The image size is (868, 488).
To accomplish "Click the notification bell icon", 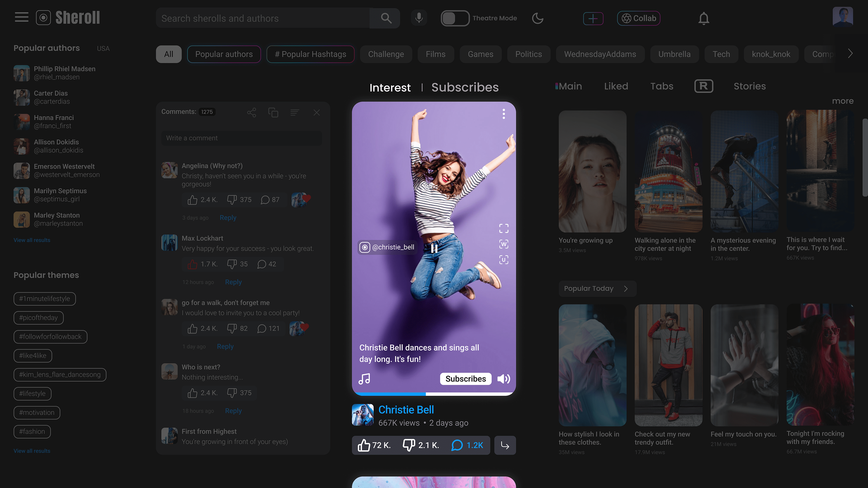I will (704, 18).
